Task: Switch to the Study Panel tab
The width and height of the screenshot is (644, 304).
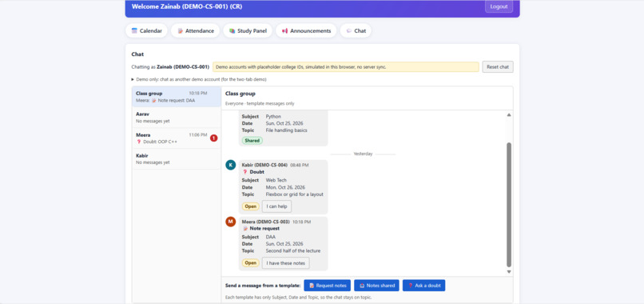Action: [x=248, y=31]
